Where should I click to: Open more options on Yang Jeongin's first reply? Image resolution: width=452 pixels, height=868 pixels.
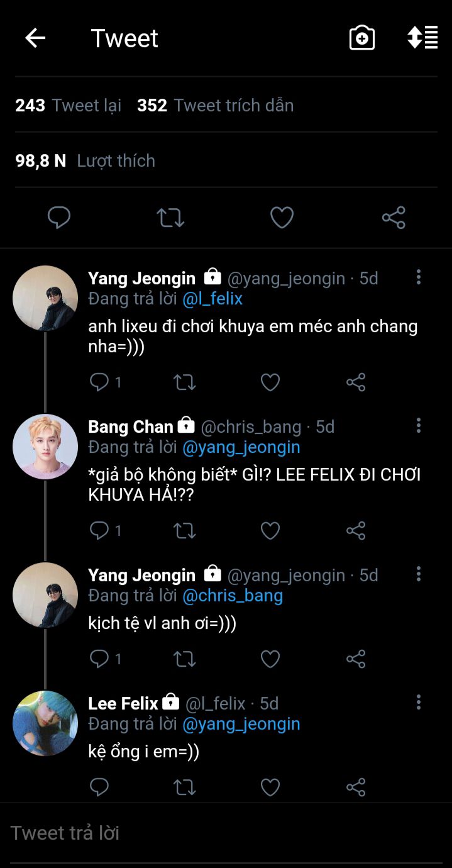(x=419, y=277)
